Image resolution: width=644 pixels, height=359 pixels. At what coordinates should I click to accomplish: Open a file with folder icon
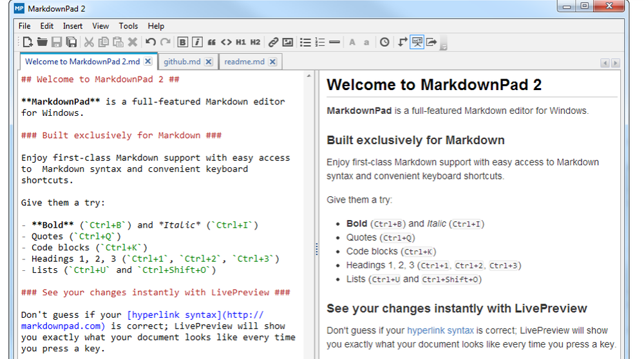point(42,42)
